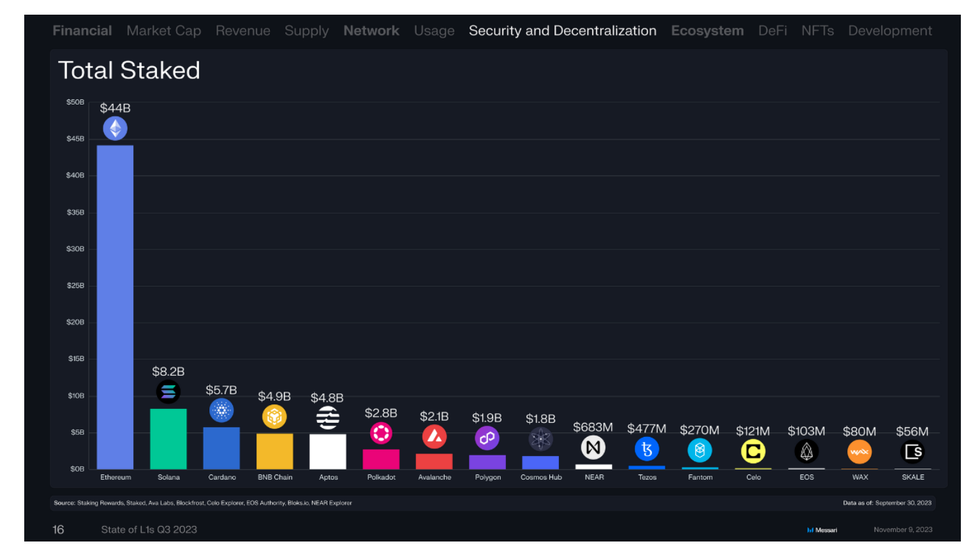Click the Total Staked chart title
980x560 pixels.
point(130,70)
